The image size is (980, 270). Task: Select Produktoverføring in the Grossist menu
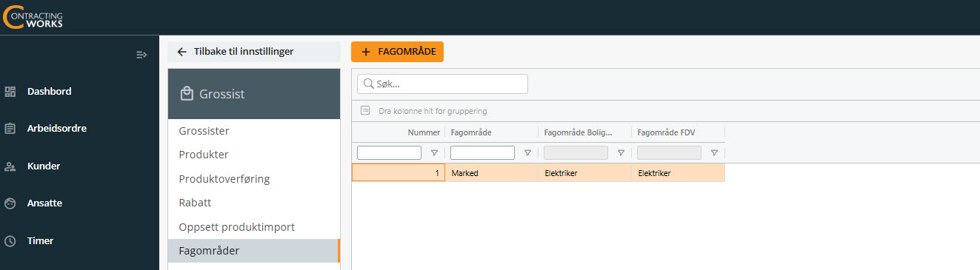(x=253, y=179)
